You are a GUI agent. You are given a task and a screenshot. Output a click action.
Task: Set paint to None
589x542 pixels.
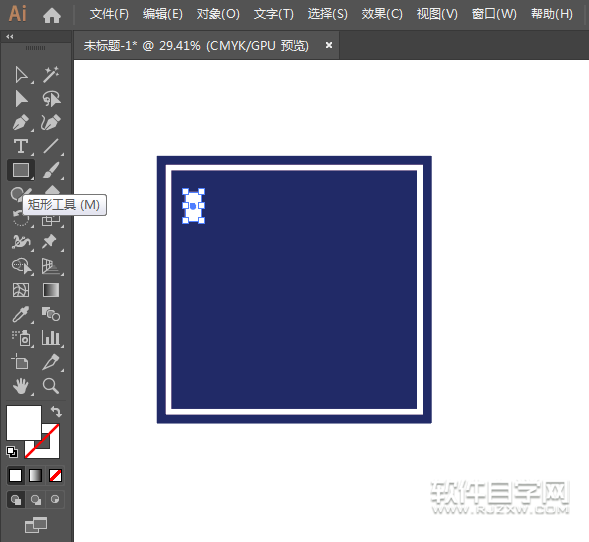(x=55, y=476)
